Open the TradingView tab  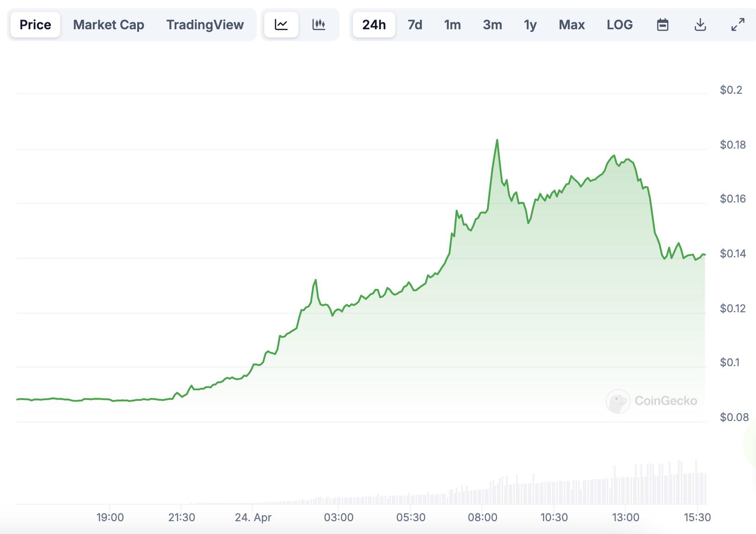[205, 25]
